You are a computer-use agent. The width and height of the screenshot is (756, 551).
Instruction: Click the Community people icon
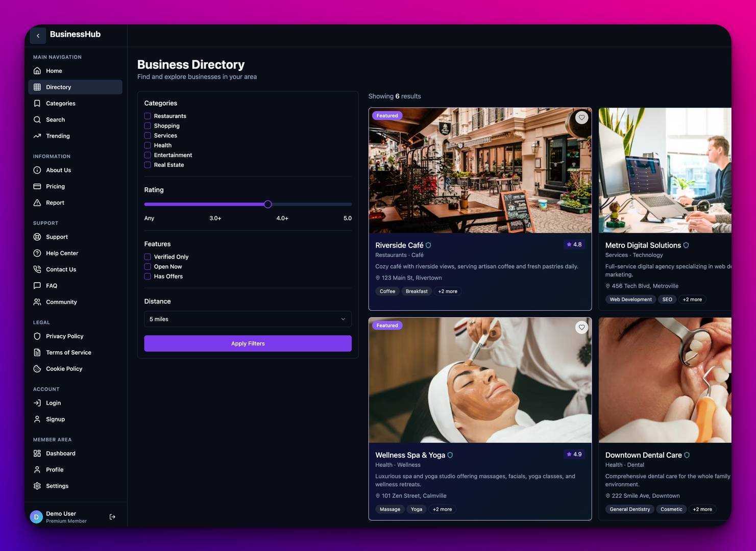click(x=37, y=302)
